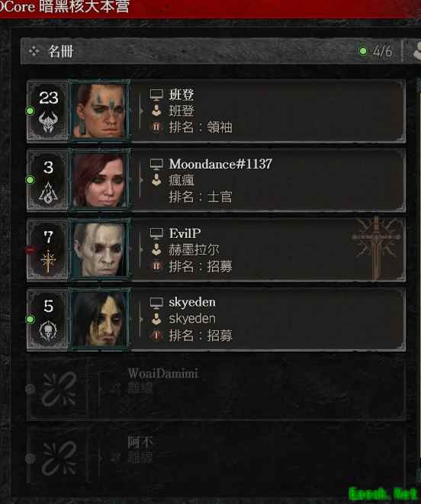Click the necromancer skull icon for skyeden
Viewport: 421px width, 504px height.
click(48, 331)
